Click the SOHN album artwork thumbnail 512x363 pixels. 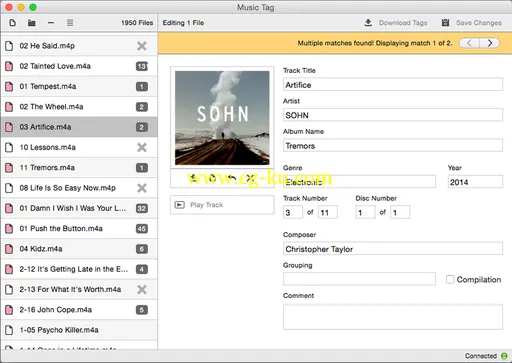(x=222, y=118)
